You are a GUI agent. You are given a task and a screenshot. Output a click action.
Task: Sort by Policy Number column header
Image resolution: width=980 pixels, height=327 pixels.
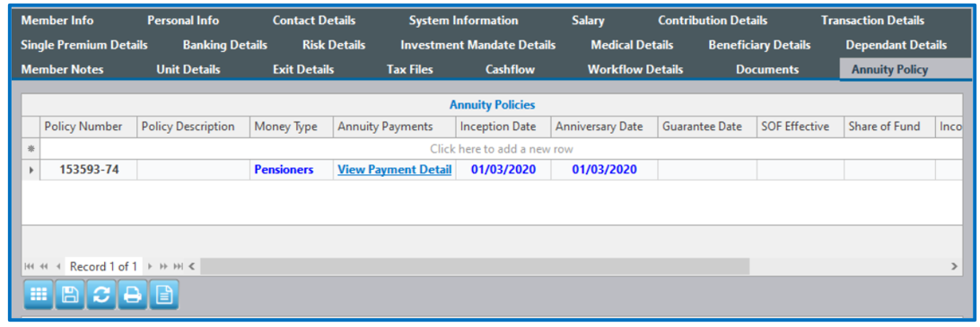click(89, 127)
